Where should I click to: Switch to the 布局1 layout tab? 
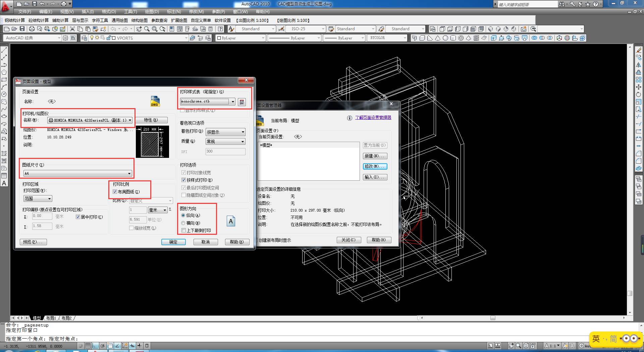coord(51,318)
